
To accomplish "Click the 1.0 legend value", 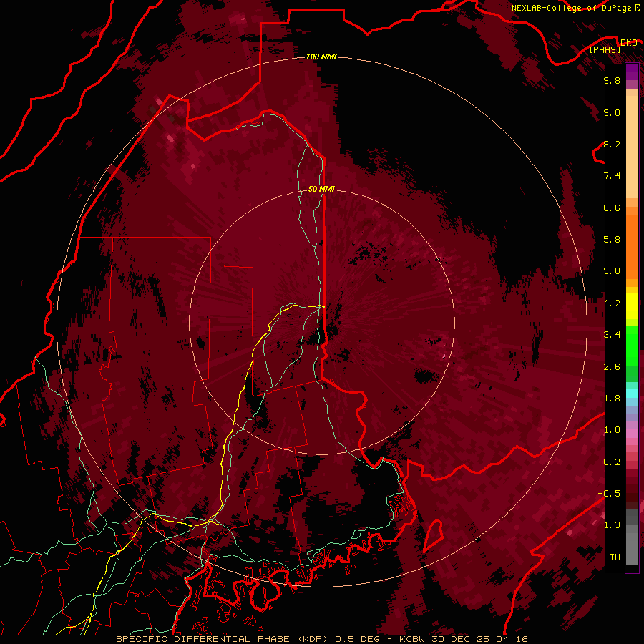I will [612, 430].
